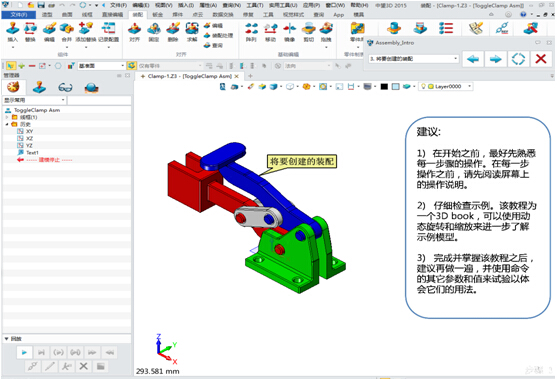Click the 固定 (Fix) constraint icon
The height and width of the screenshot is (379, 557).
153,28
